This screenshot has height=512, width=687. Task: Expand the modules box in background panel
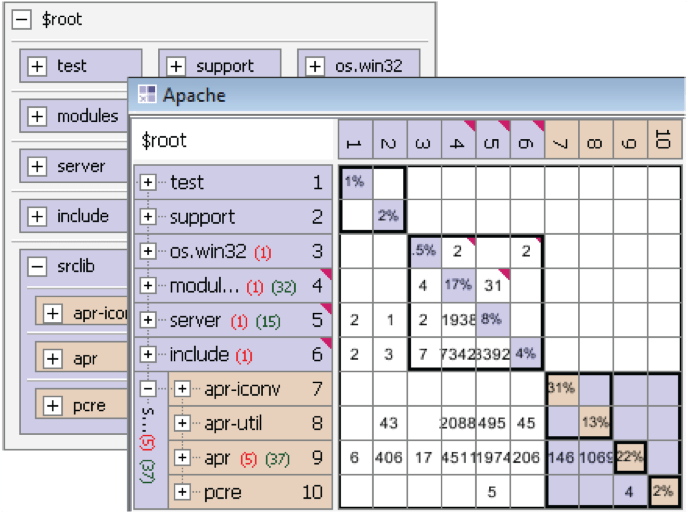point(38,117)
